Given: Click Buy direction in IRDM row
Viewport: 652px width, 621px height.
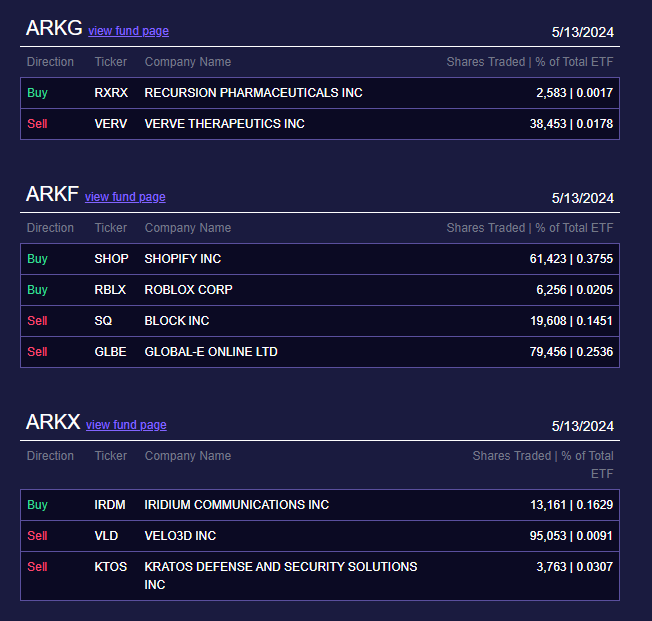Looking at the screenshot, I should (x=37, y=505).
